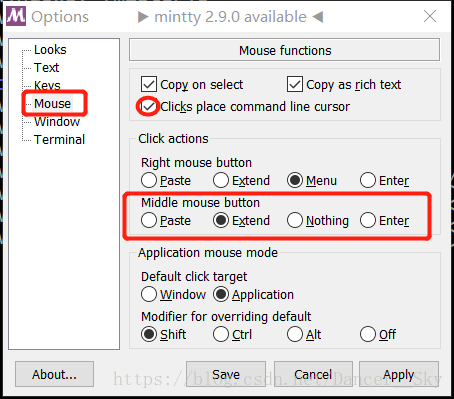Set right mouse button to Extend

[x=221, y=180]
